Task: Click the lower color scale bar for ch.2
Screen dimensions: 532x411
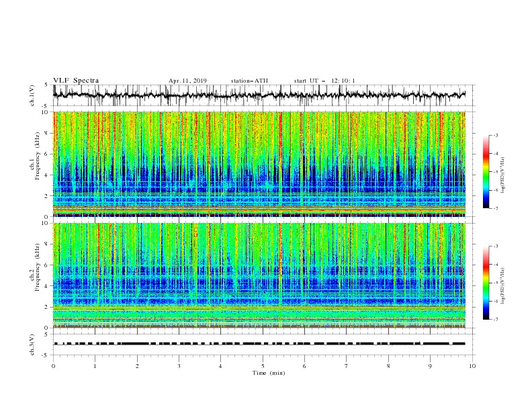Action: click(486, 283)
